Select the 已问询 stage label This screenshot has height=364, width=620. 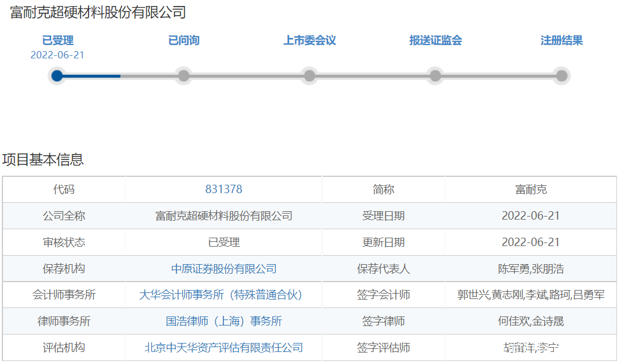184,41
